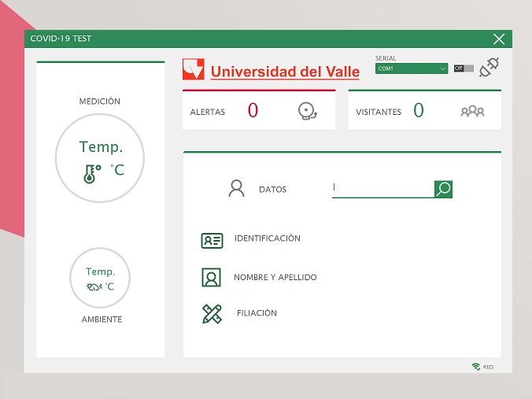Click the Visitantes counter value
Screen dimensions: 532x399
coord(419,111)
